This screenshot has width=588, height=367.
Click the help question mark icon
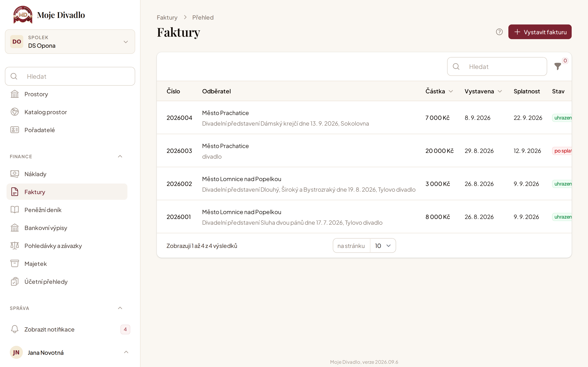pos(499,32)
